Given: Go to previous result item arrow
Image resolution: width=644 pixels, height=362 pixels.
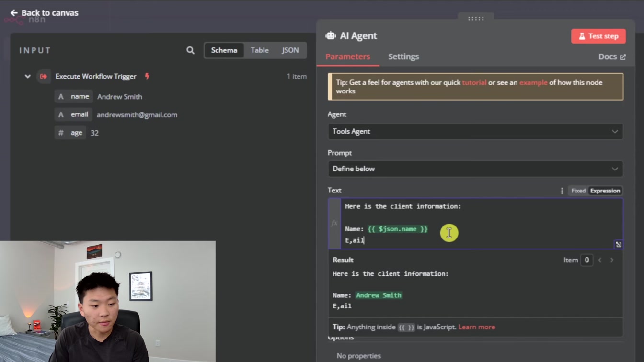Looking at the screenshot, I should (600, 260).
